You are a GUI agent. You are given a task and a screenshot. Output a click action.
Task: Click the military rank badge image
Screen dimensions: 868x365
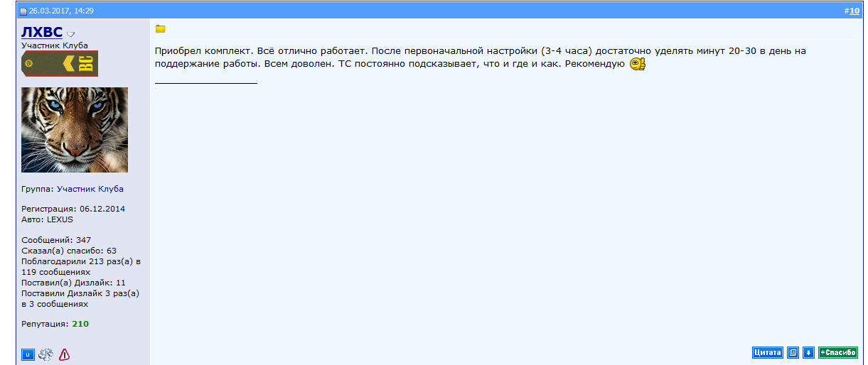coord(60,63)
